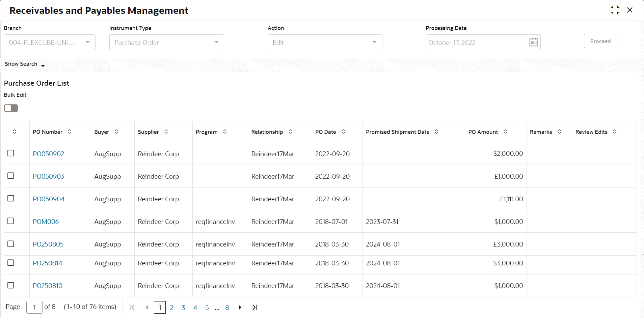Open purchase order PO050904
The image size is (644, 318).
pyautogui.click(x=49, y=199)
